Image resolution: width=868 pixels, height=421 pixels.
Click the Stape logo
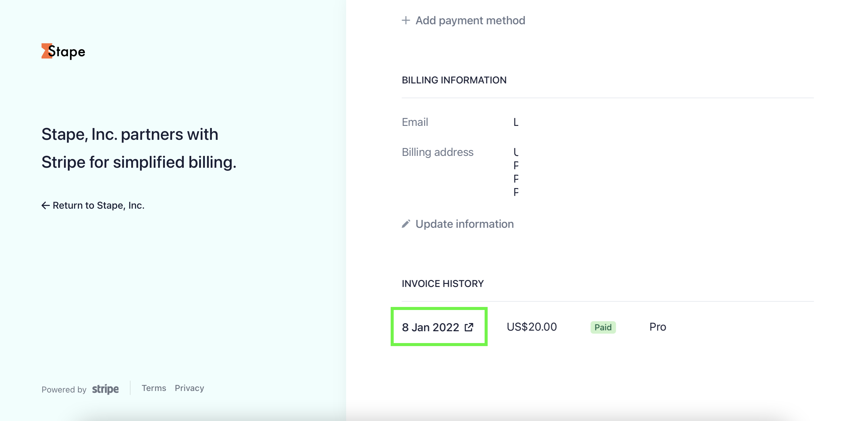click(63, 51)
